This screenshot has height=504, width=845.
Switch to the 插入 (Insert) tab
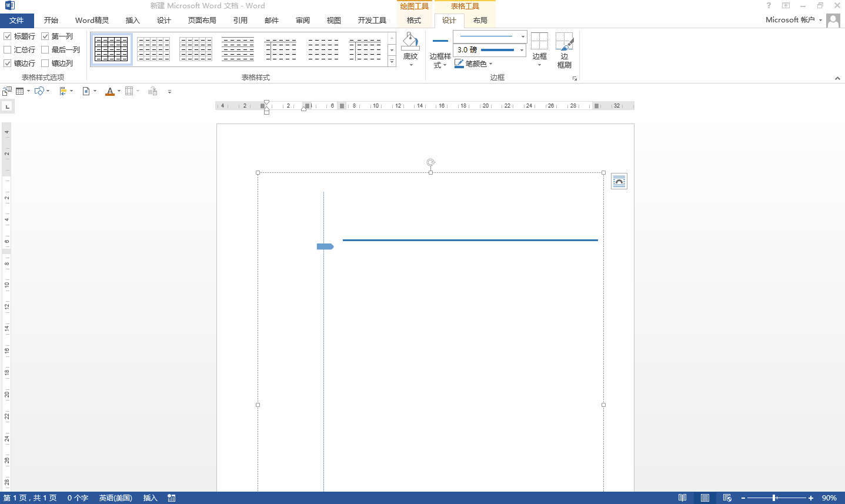tap(133, 21)
